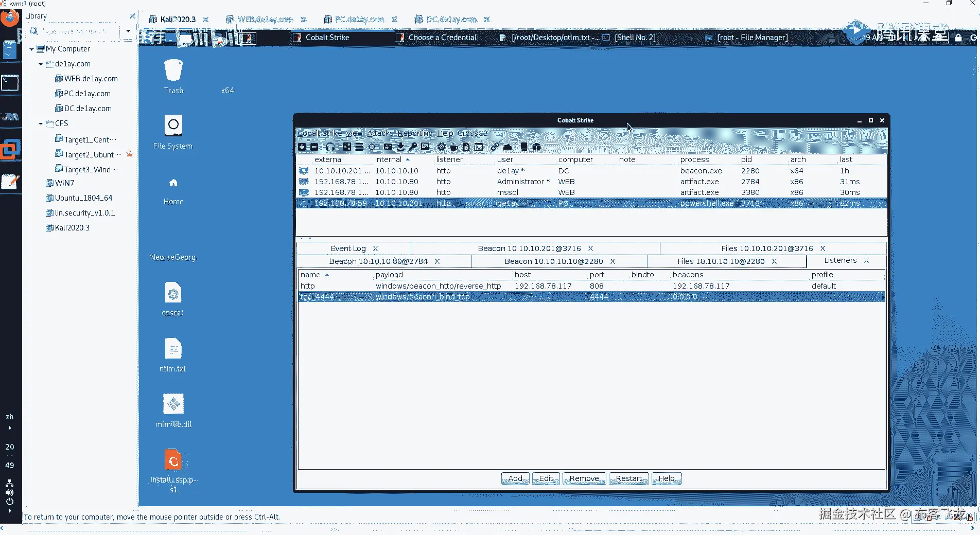The image size is (980, 535).
Task: Select mimilib.dll file on desktop
Action: pos(173,411)
